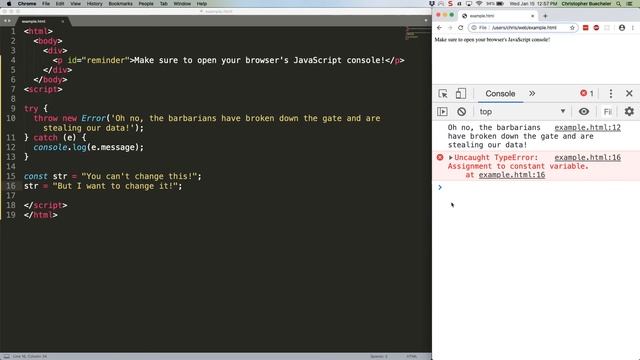
Task: Click the red error icon beside Uncaught TypeError
Action: coord(440,157)
